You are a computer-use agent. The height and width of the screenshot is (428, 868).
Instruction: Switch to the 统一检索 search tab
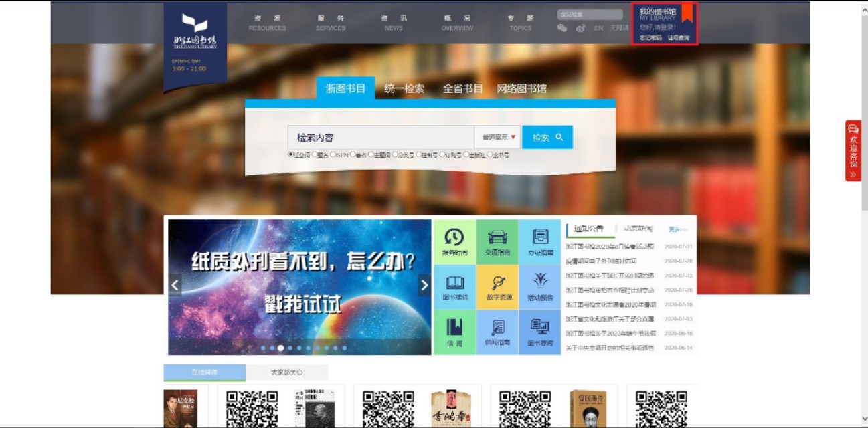(x=404, y=88)
